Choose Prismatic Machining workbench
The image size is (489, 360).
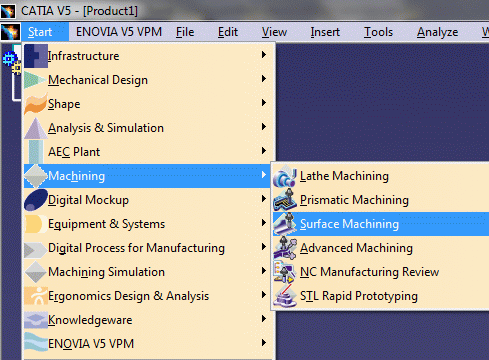point(381,200)
